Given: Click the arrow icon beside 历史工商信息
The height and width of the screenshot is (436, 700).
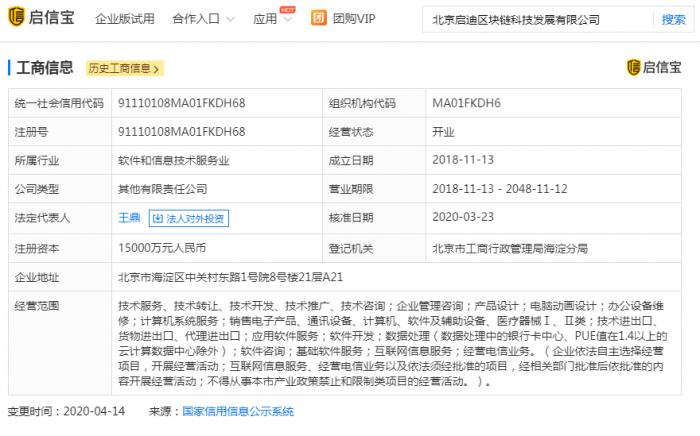Looking at the screenshot, I should point(157,69).
